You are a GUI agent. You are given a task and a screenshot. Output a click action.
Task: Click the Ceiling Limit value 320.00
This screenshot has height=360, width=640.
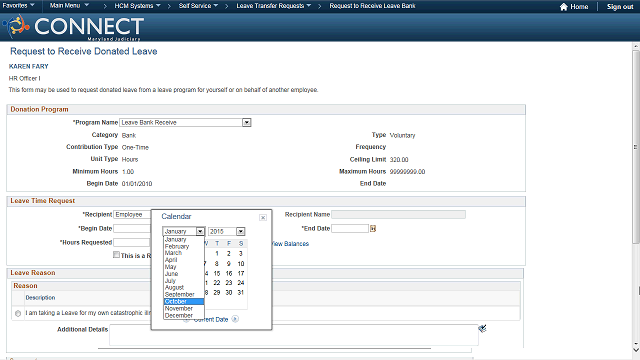click(399, 160)
